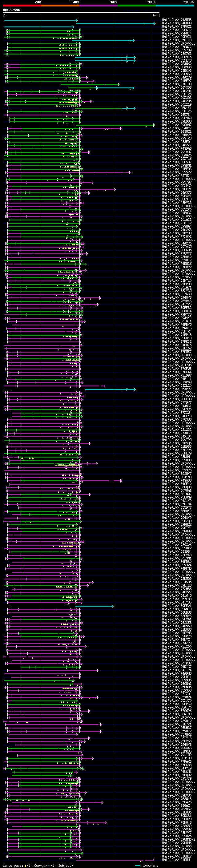Viewport: 197px width, 868px height.
Task: Select label UniRef100_Q6YSQ6
Action: tap(177, 88)
